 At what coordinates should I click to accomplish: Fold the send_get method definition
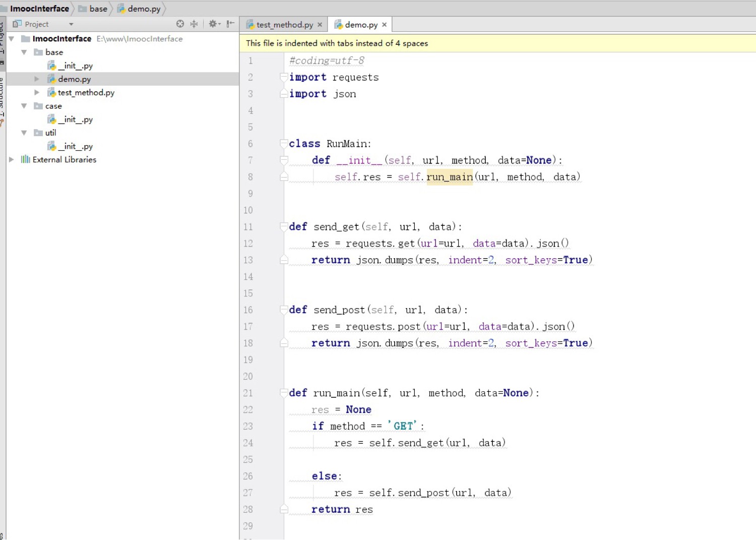tap(284, 227)
